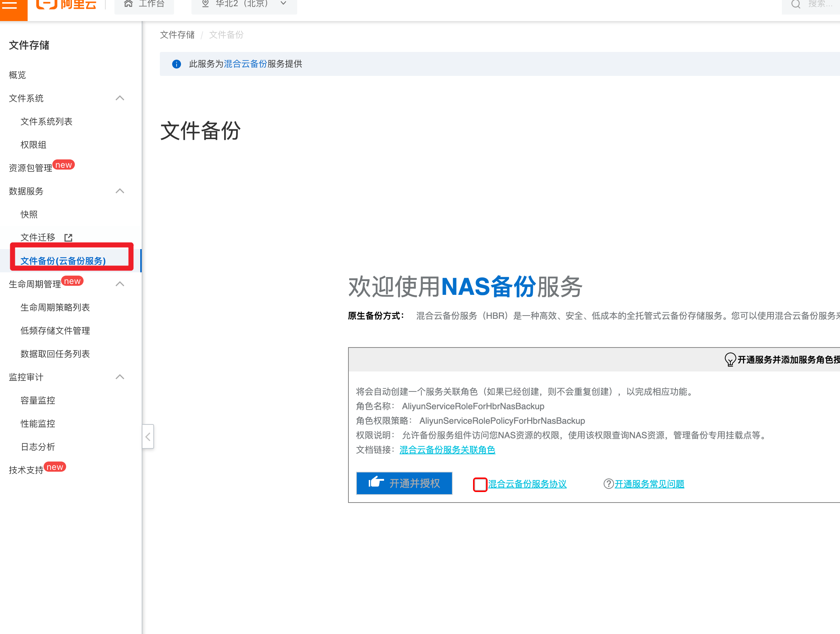Check the 混合云备份服务协议 agreement checkbox
Viewport: 840px width, 634px height.
click(x=480, y=484)
